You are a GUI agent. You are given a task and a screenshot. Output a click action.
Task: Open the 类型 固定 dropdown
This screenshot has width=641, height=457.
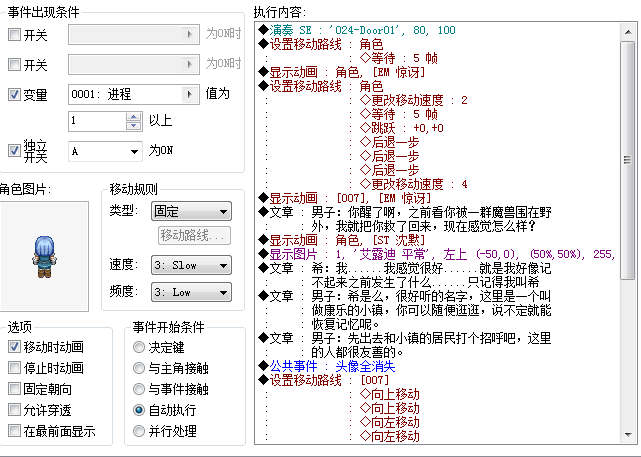tap(191, 211)
